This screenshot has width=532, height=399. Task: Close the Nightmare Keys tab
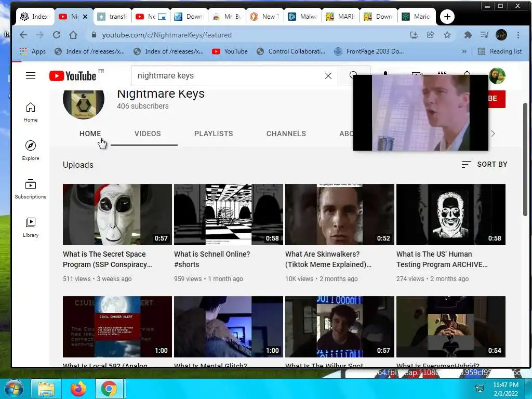pyautogui.click(x=85, y=16)
